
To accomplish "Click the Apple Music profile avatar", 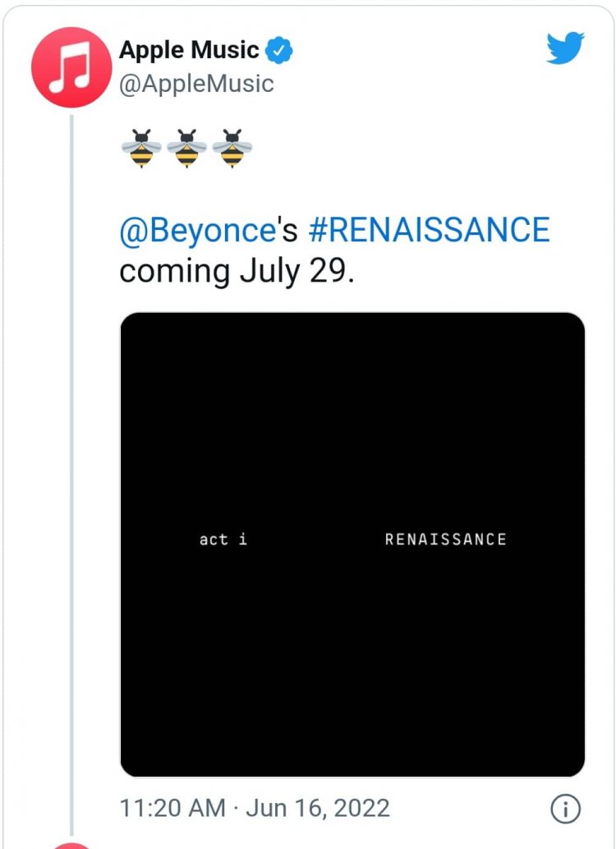I will [x=71, y=67].
